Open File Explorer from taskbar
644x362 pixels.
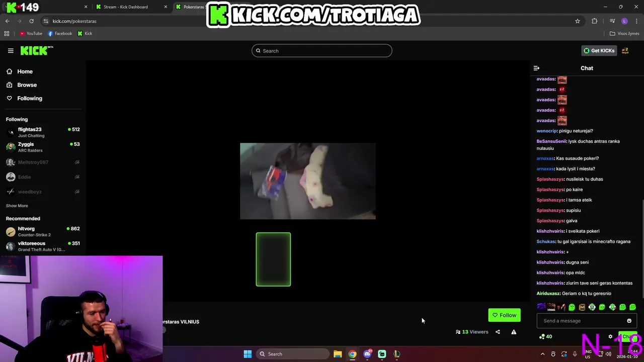pos(338,354)
